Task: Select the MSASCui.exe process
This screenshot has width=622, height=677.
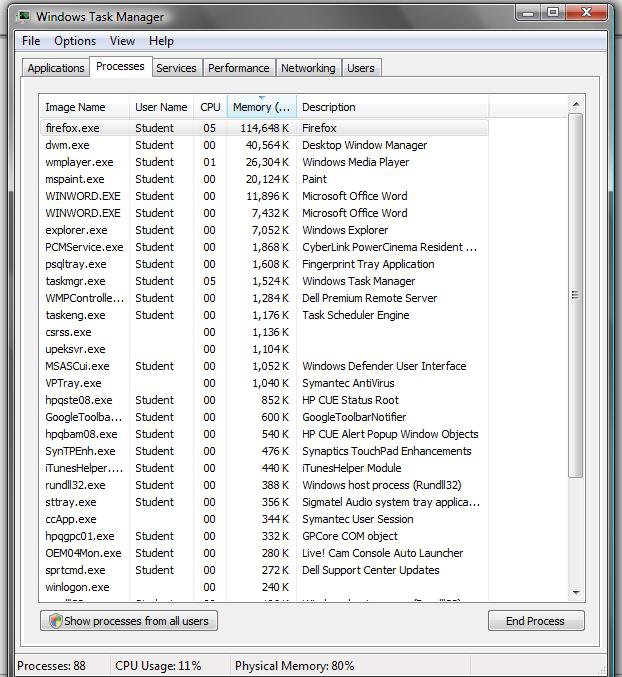Action: pos(264,366)
